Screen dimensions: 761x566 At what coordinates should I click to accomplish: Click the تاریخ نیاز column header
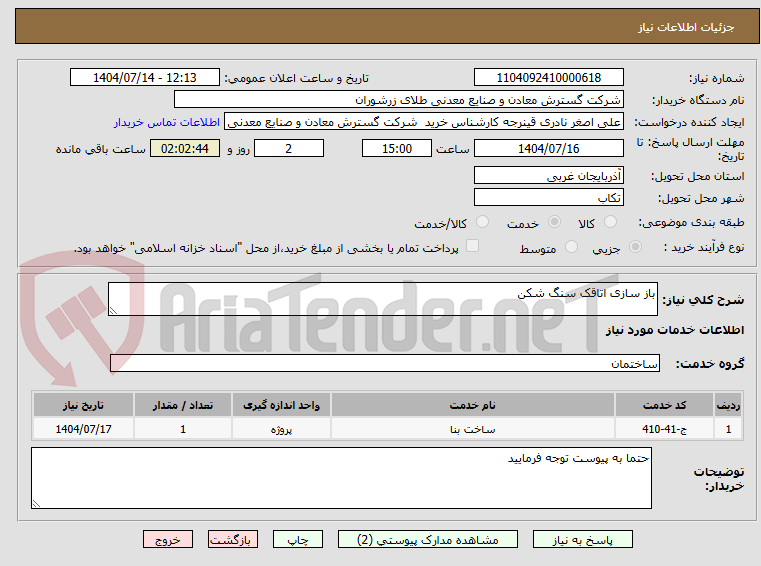83,405
